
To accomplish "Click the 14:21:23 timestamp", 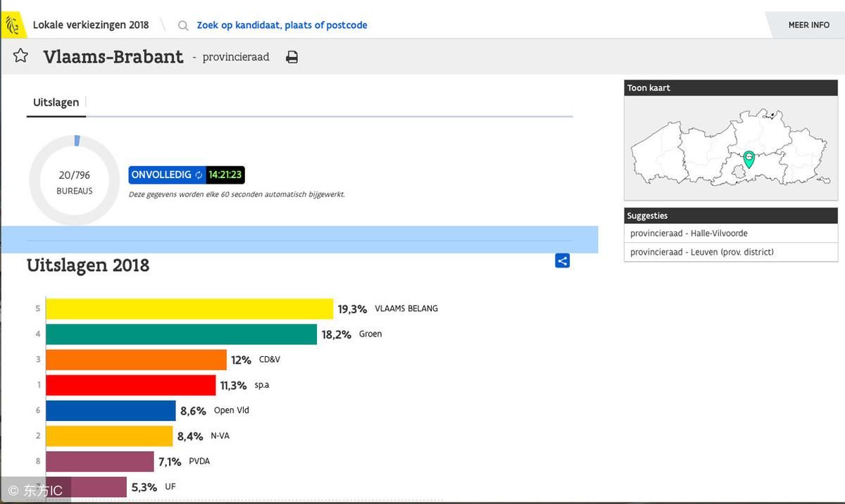I will 225,175.
